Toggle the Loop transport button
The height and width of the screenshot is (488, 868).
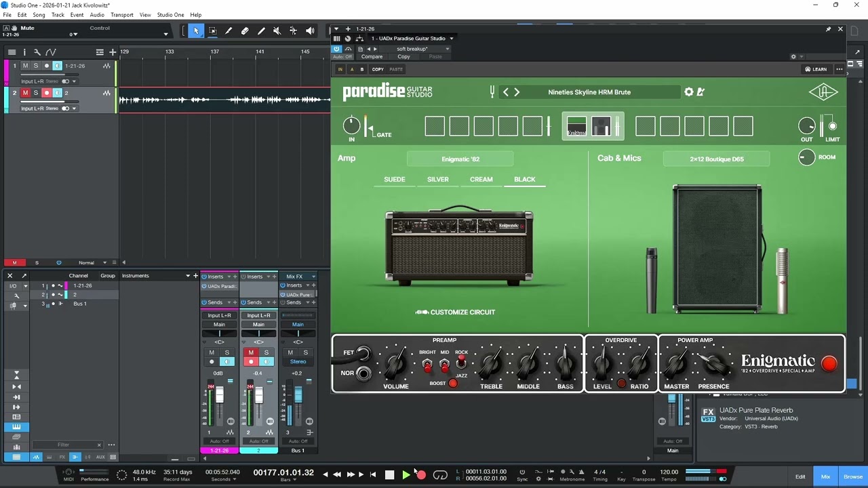click(x=440, y=475)
